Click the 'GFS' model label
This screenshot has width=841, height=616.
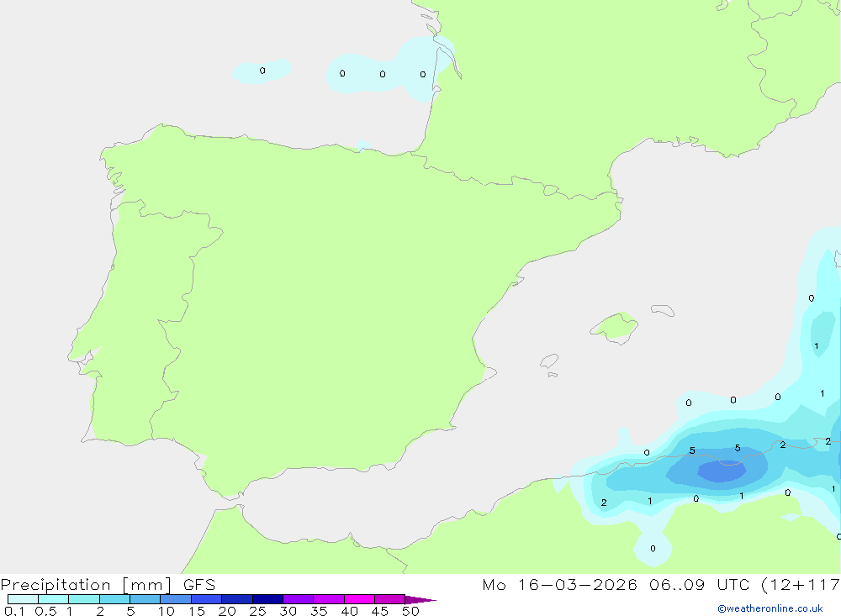click(x=199, y=584)
